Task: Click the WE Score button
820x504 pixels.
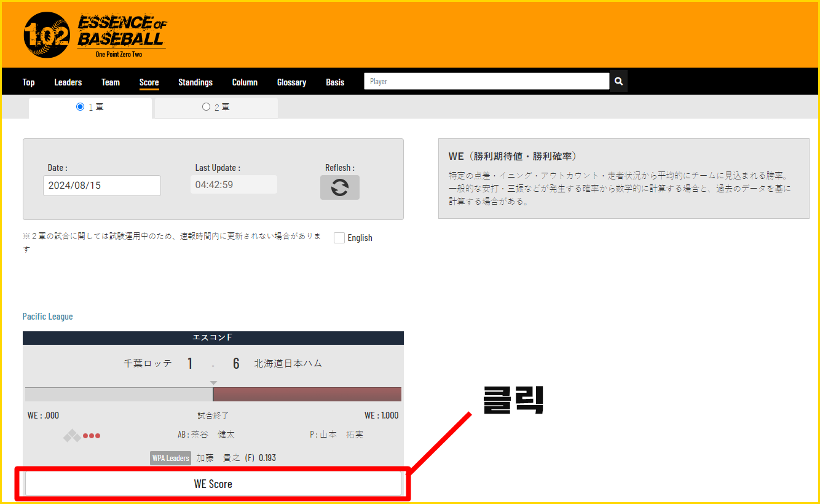Action: [x=213, y=484]
